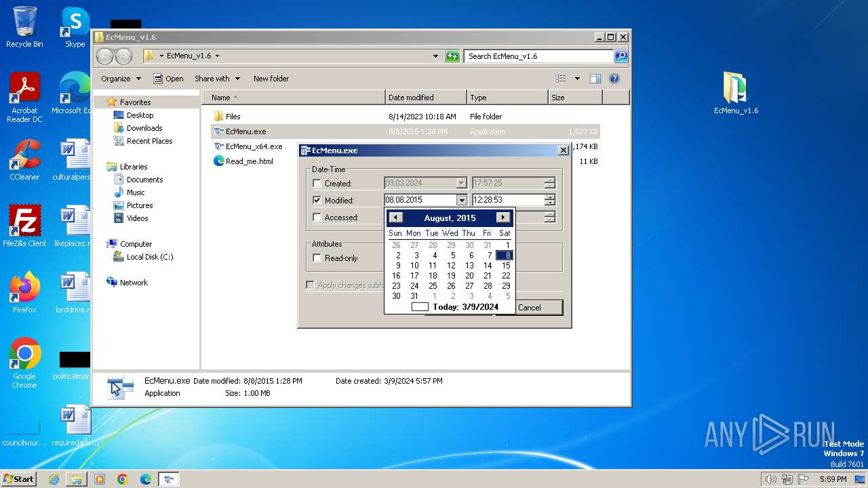Click August, 2015 calendar title
Screen dimensions: 868x488
(450, 218)
